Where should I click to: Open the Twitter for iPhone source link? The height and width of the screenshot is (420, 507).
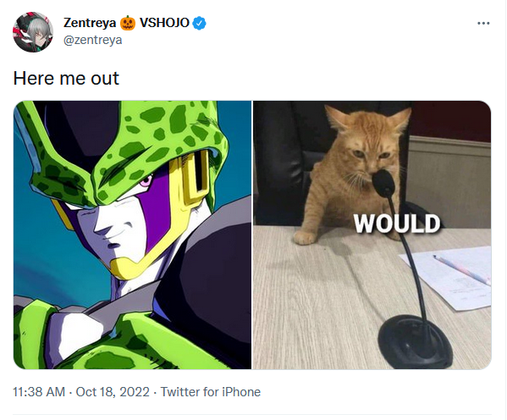click(211, 392)
